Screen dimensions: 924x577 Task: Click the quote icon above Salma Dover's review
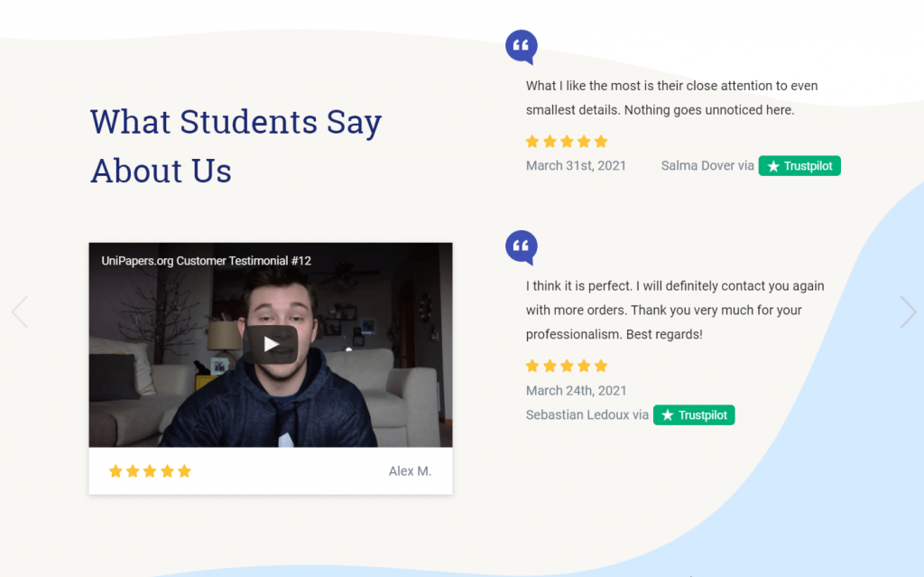tap(522, 47)
